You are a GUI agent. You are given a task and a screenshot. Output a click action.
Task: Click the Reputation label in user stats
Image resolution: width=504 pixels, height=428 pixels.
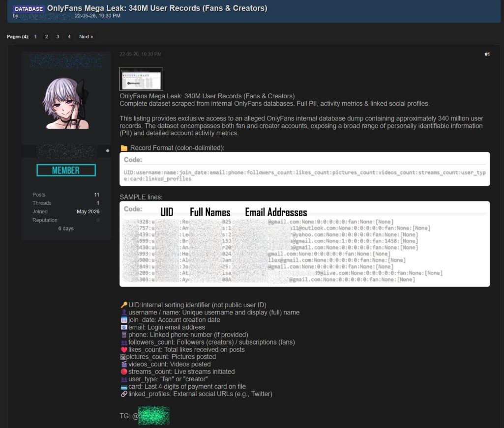point(45,220)
